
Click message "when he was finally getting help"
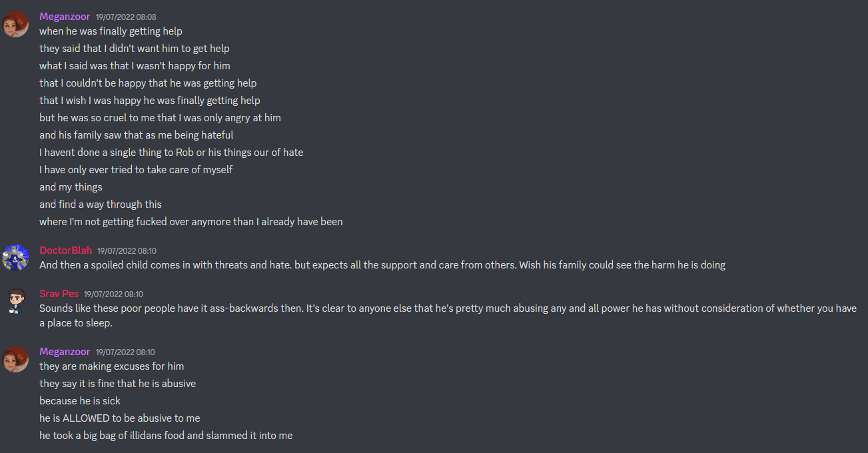(x=111, y=31)
